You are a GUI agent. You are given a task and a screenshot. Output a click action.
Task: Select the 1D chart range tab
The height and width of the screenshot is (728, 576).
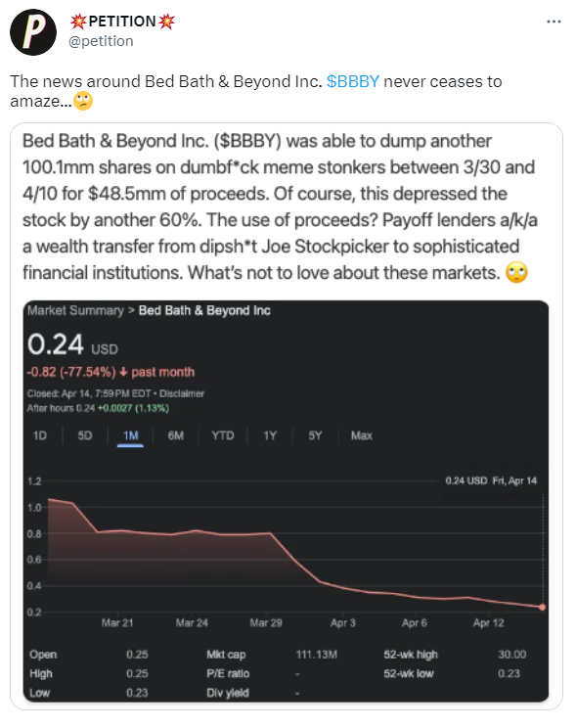pyautogui.click(x=40, y=435)
